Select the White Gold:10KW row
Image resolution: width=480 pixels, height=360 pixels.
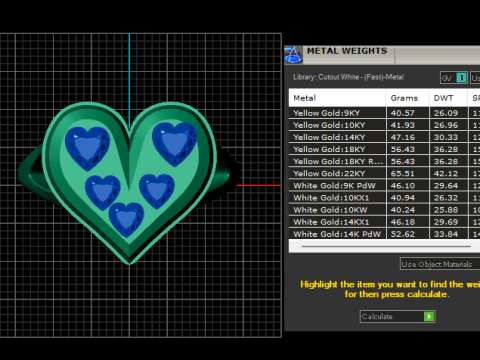[x=384, y=210]
